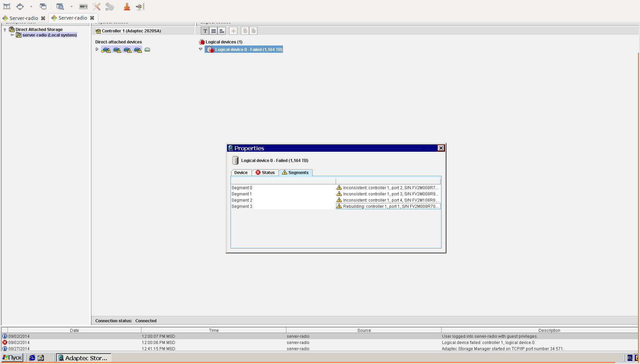The image size is (640, 364).
Task: Open the dropdown arrow beside fullscreen icon
Action: (31, 7)
